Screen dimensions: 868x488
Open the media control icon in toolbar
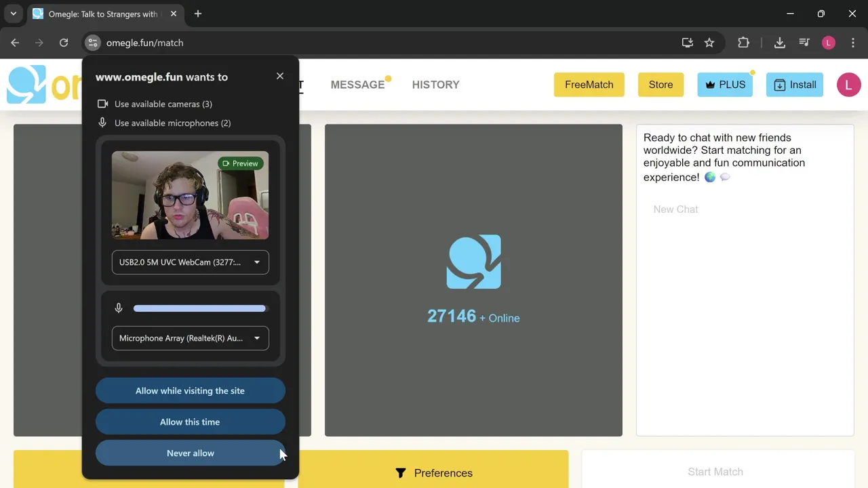tap(804, 43)
